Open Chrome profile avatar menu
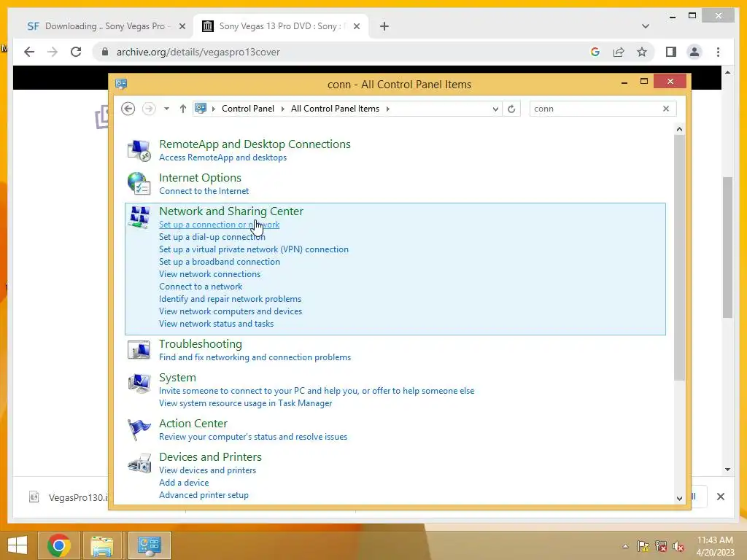The width and height of the screenshot is (747, 560). (694, 52)
